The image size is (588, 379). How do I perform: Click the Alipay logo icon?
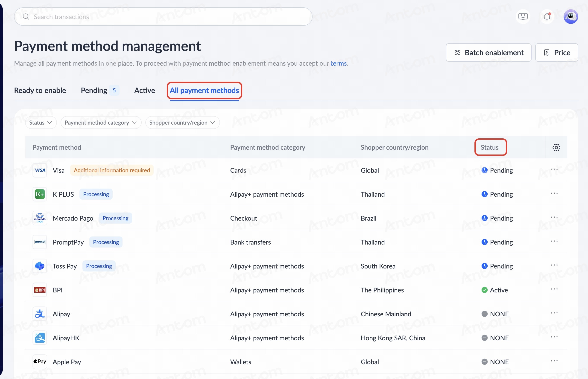[x=40, y=314]
